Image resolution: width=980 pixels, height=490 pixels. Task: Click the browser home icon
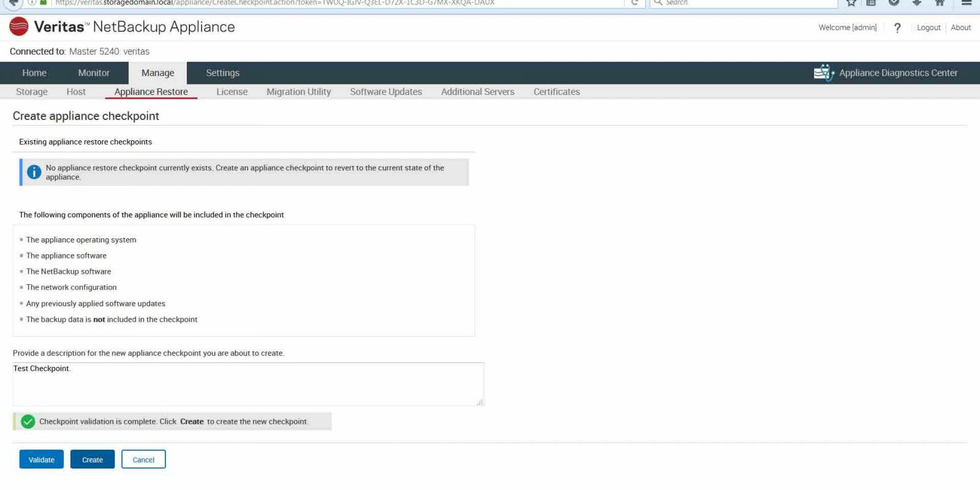(940, 2)
